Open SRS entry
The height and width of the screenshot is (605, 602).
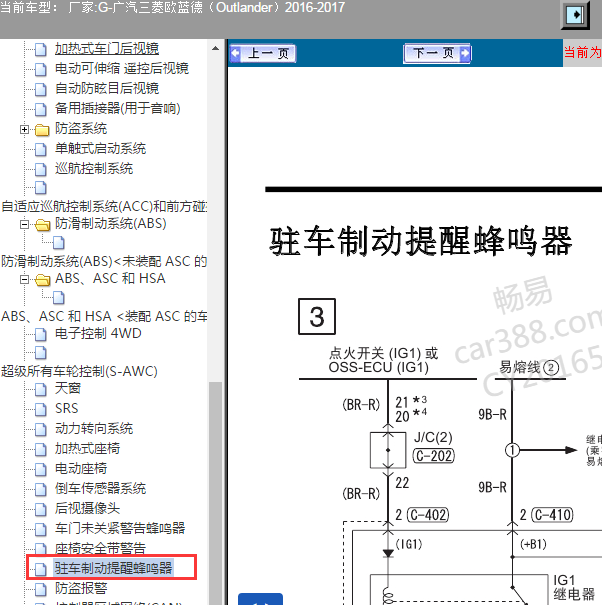pyautogui.click(x=66, y=409)
